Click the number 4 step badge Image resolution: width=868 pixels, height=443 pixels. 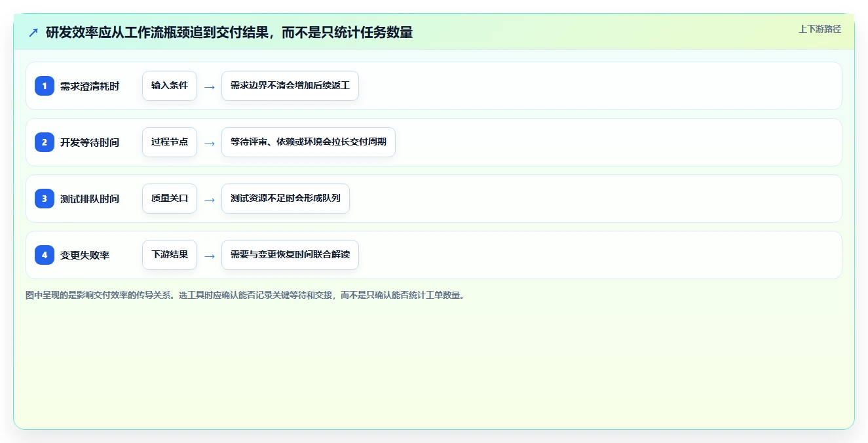[45, 255]
